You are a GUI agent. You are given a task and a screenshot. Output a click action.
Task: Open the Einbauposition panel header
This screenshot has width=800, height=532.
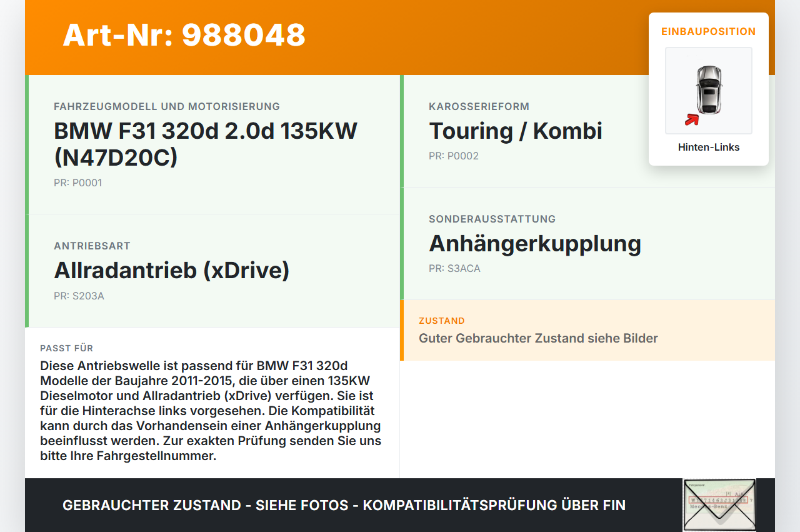coord(709,30)
